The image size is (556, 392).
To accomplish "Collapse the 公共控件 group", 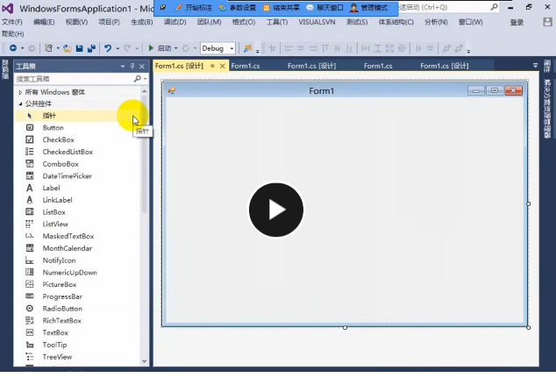I will point(20,103).
